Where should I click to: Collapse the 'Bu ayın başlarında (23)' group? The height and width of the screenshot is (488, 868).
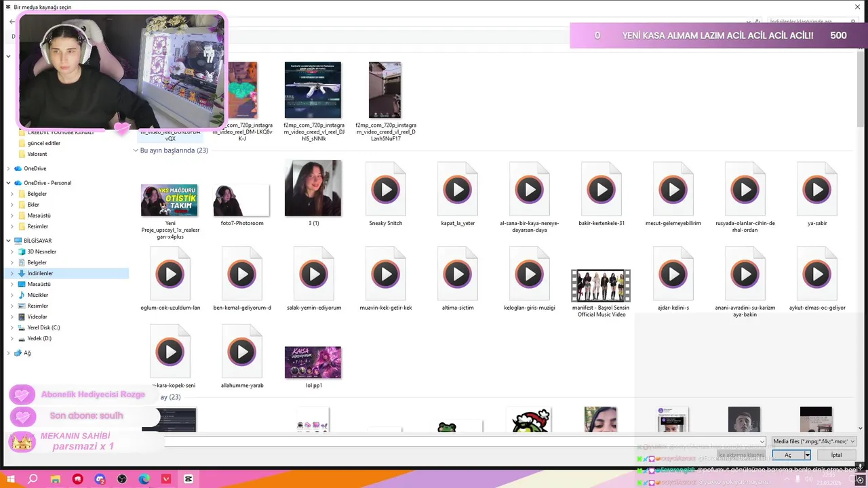pos(136,150)
